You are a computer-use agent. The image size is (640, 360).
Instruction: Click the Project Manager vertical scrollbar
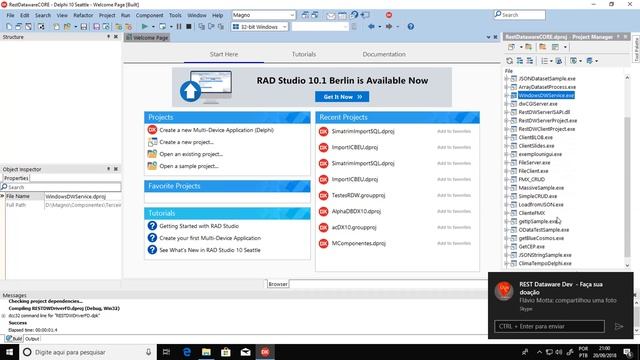pos(627,186)
